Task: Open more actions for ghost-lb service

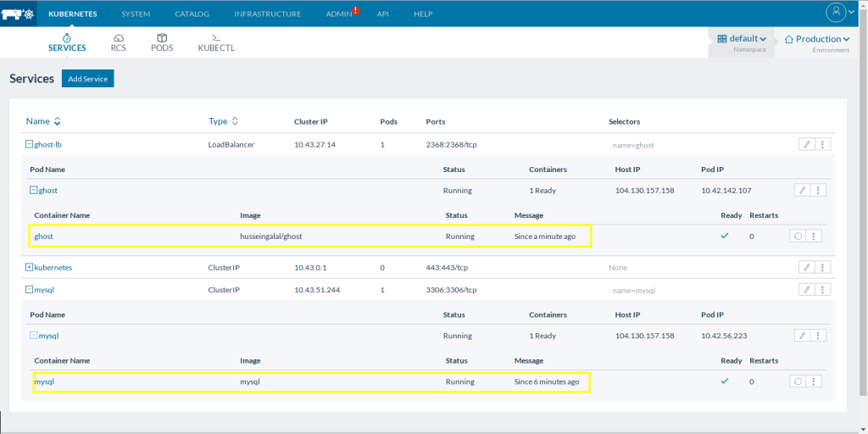Action: (821, 144)
